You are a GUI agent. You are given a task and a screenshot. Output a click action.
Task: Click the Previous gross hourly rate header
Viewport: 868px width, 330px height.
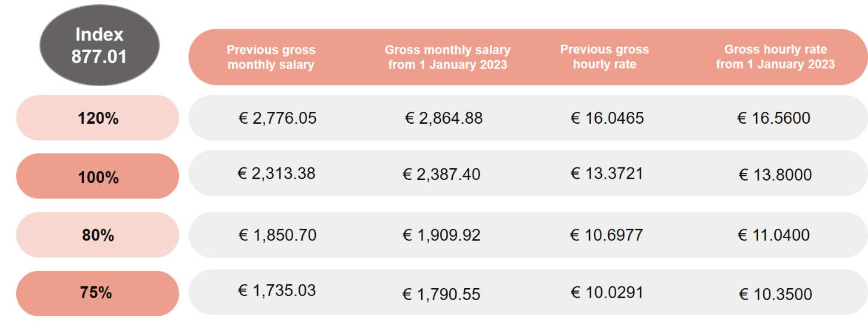pyautogui.click(x=604, y=57)
